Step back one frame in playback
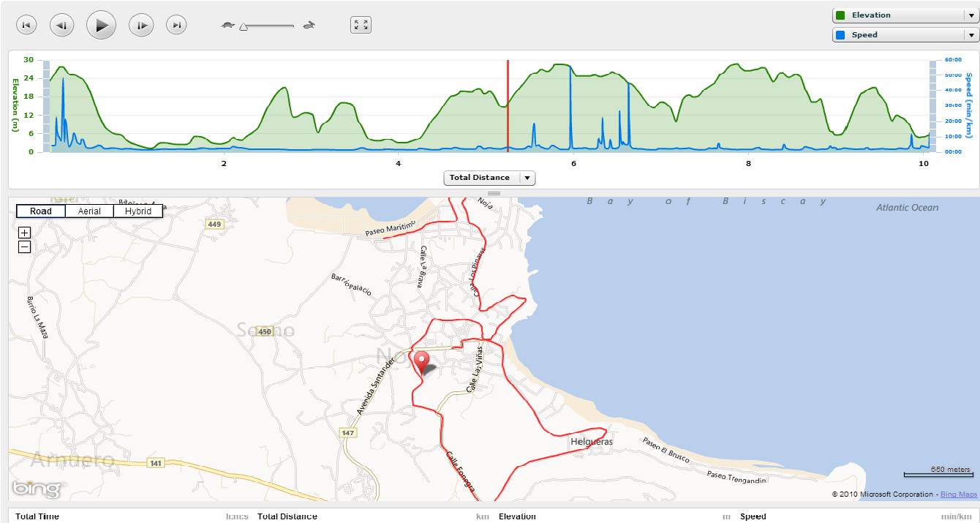 click(62, 26)
